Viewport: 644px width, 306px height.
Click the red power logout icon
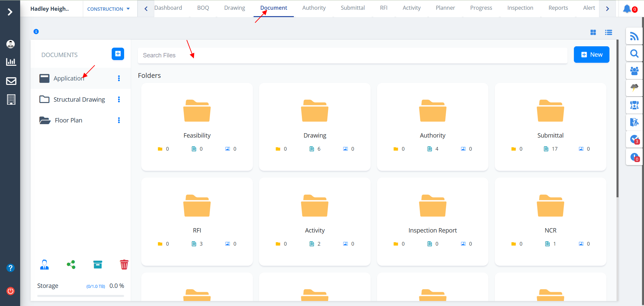11,291
